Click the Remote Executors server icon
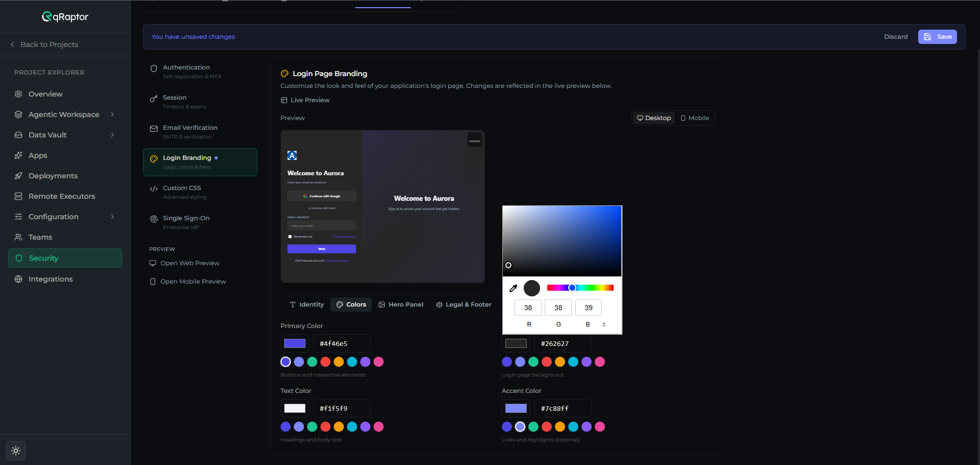The width and height of the screenshot is (980, 465). [18, 196]
